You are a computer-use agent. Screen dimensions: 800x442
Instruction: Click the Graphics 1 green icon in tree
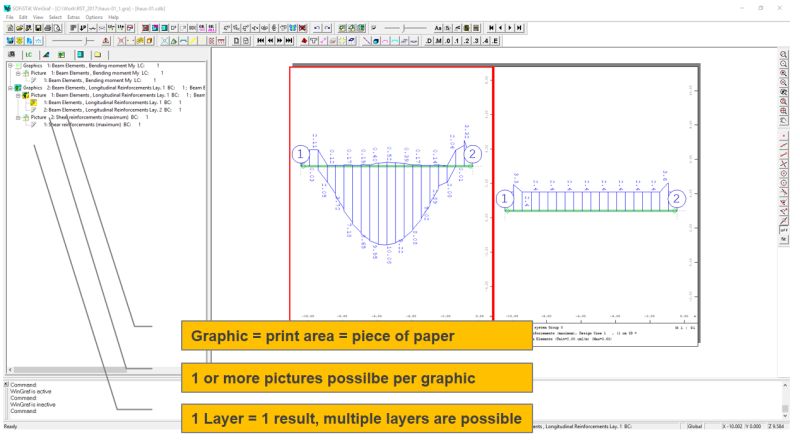pos(18,65)
